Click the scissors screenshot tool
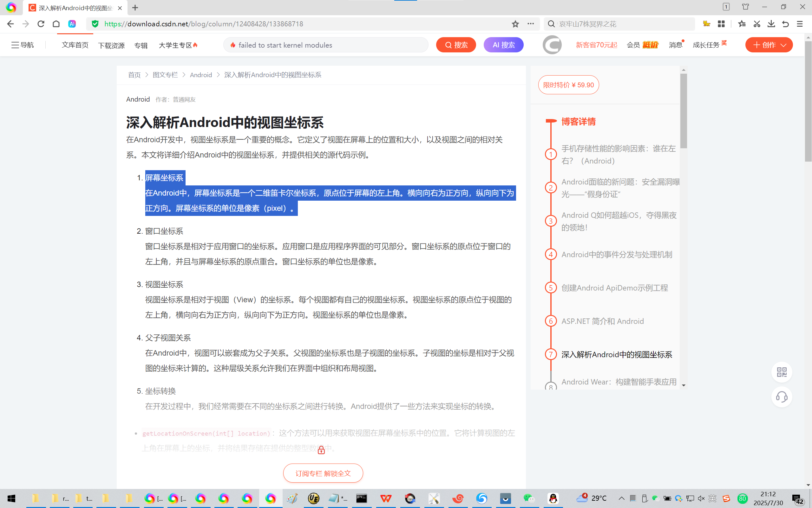Viewport: 812px width, 508px height. pyautogui.click(x=756, y=24)
